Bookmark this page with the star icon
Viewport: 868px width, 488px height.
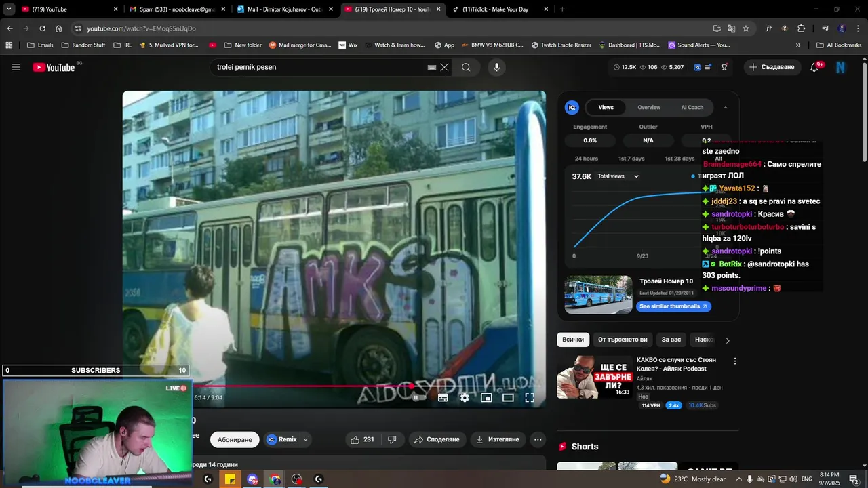746,28
